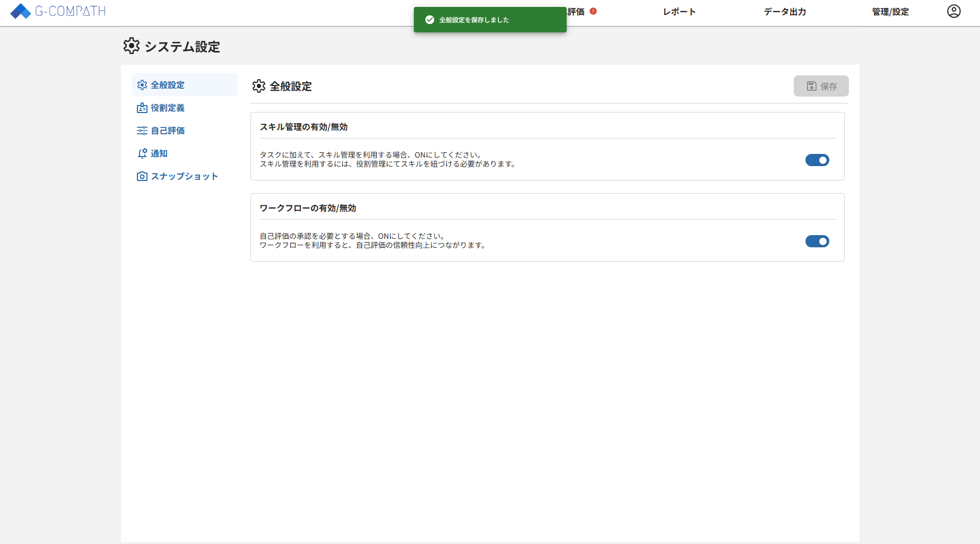Open the レポート menu
Viewport: 980px width, 544px height.
[x=679, y=12]
